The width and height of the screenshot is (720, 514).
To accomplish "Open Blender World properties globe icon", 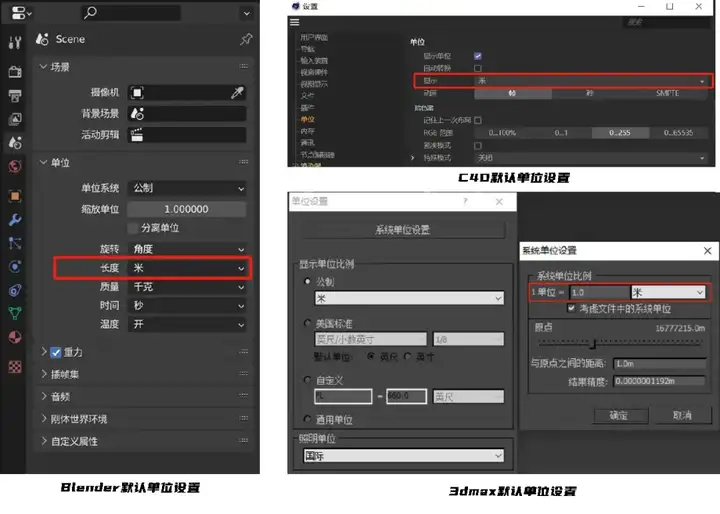I will (15, 166).
